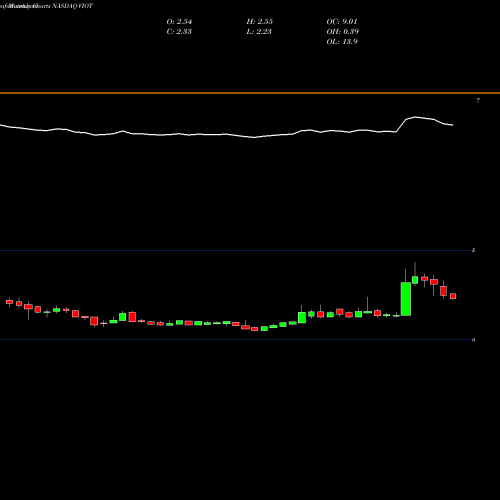This screenshot has height=500, width=500.
Task: Click the OC: 9.01 readout
Action: [342, 22]
